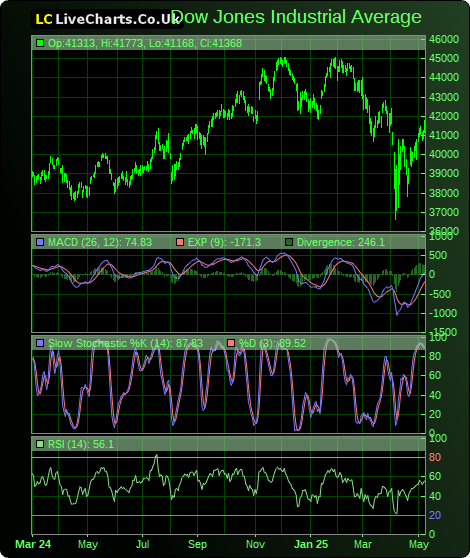Screen dimensions: 470x558
Task: Click the light green RSI (14) swatch
Action: pyautogui.click(x=40, y=444)
